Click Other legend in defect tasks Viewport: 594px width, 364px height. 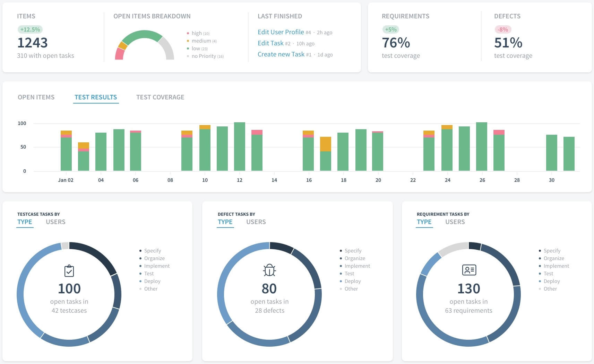tap(349, 289)
